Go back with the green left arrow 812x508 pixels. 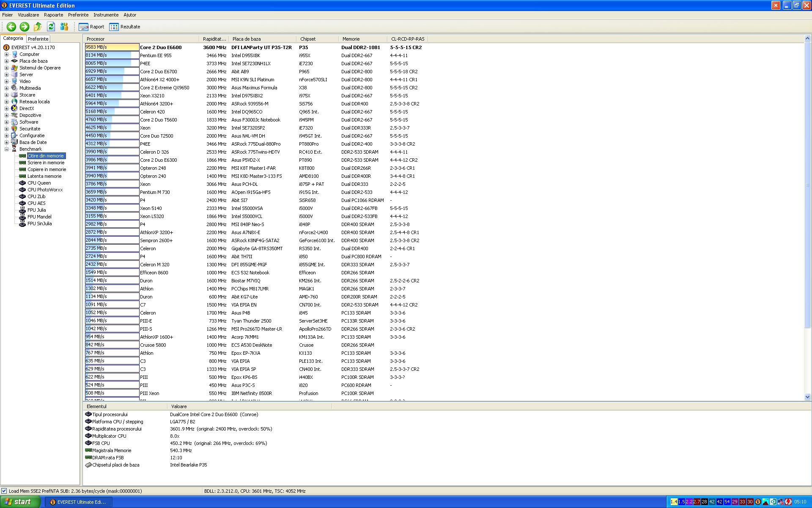click(x=11, y=27)
